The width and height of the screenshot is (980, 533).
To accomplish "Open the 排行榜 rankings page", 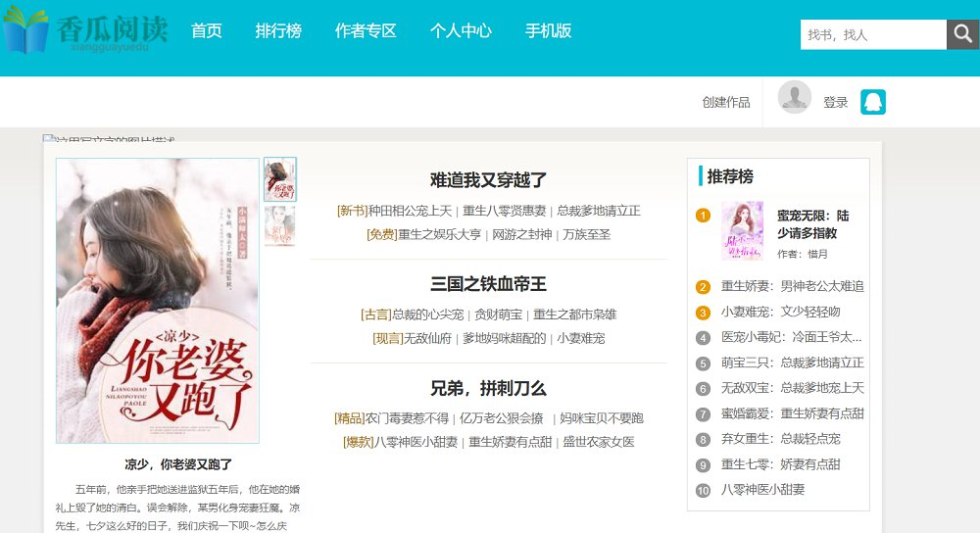I will click(278, 30).
